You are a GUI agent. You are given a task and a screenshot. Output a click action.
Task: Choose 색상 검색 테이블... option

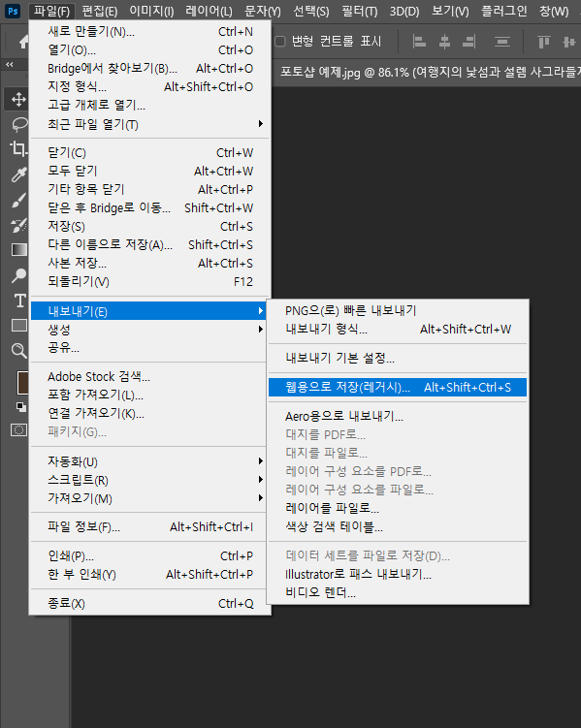[x=398, y=526]
